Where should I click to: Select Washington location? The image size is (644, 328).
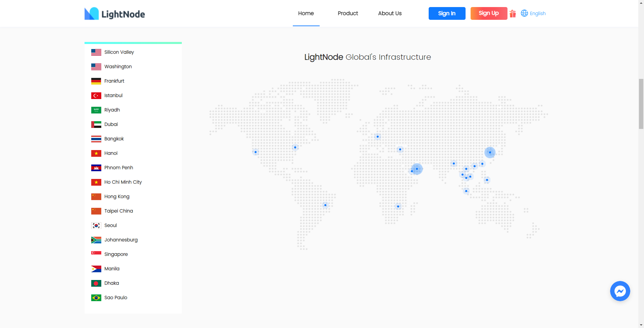click(118, 66)
